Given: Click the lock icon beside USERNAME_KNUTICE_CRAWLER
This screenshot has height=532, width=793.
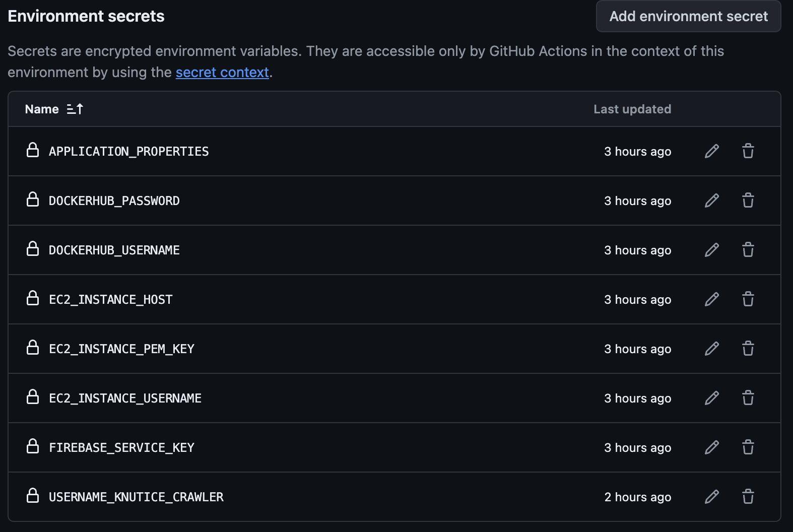Looking at the screenshot, I should [33, 496].
